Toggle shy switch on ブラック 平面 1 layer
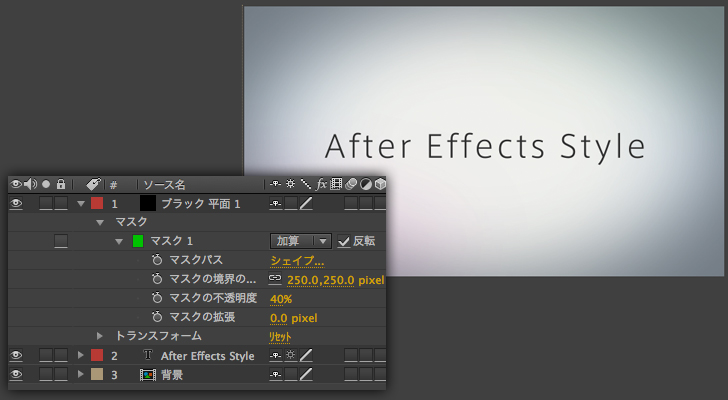The image size is (728, 400). click(276, 203)
